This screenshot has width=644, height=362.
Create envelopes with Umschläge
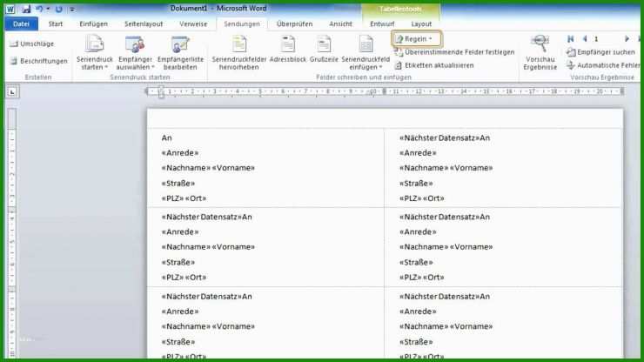click(x=32, y=44)
